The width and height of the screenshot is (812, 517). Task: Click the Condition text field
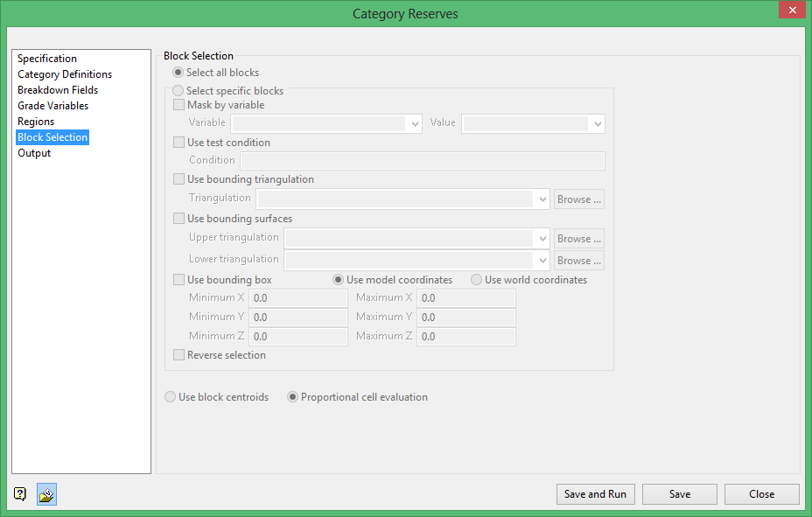click(422, 161)
